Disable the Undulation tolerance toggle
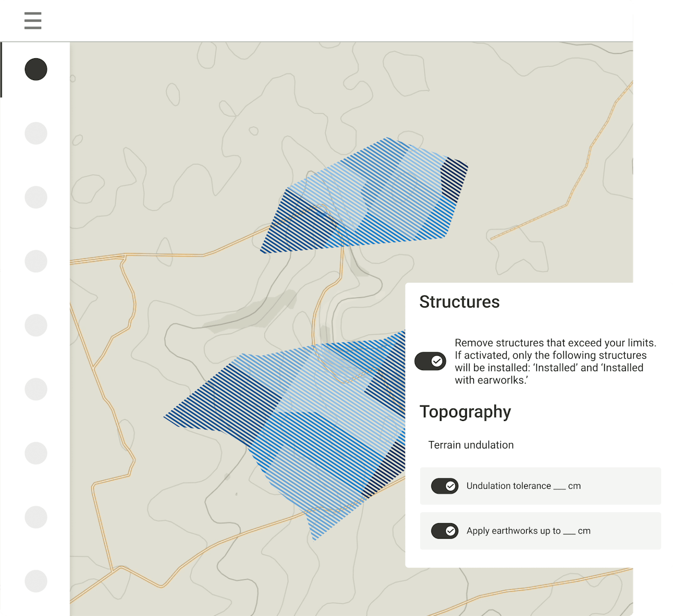 [445, 486]
